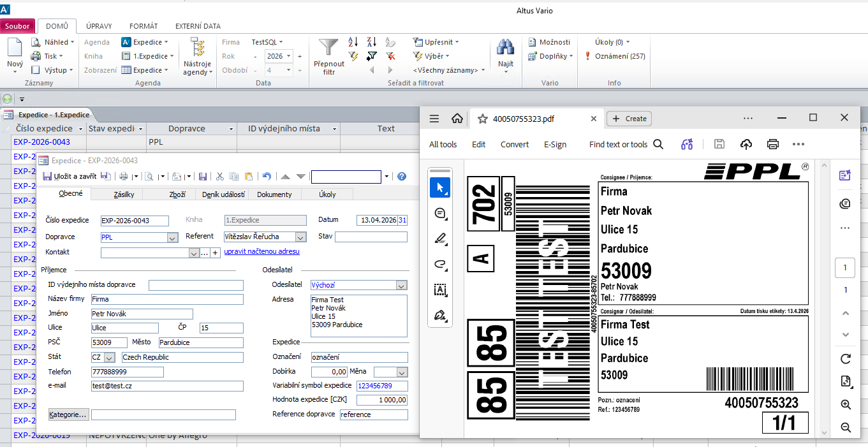Switch to the Zásilky tab
The image size is (868, 447).
point(123,194)
